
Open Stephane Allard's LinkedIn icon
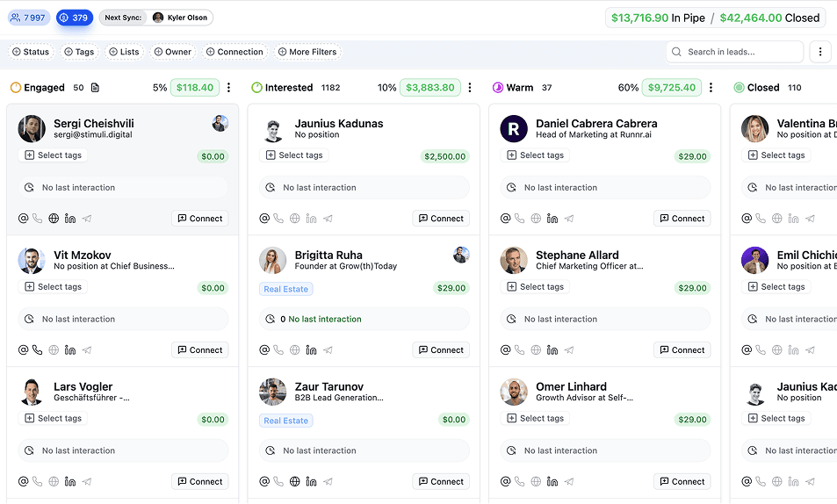pyautogui.click(x=552, y=350)
